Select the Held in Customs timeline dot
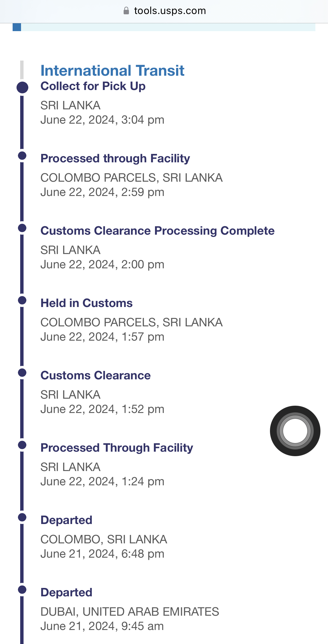The width and height of the screenshot is (328, 644). point(22,300)
